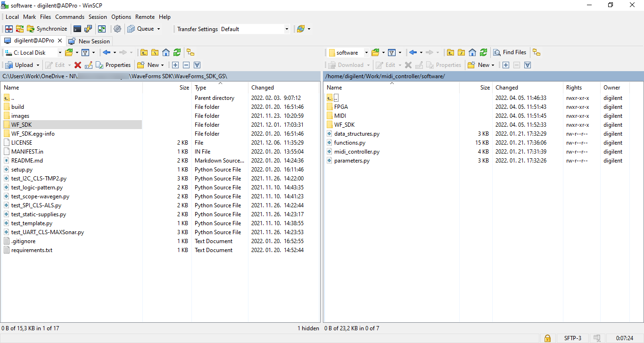Select the remote FPGA folder
The height and width of the screenshot is (343, 644).
pos(341,107)
